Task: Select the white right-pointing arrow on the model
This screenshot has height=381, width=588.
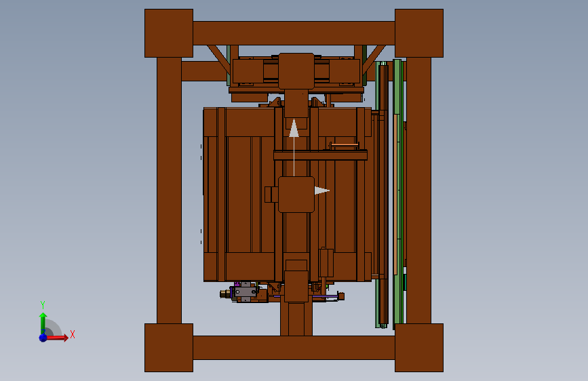Action: pos(321,190)
